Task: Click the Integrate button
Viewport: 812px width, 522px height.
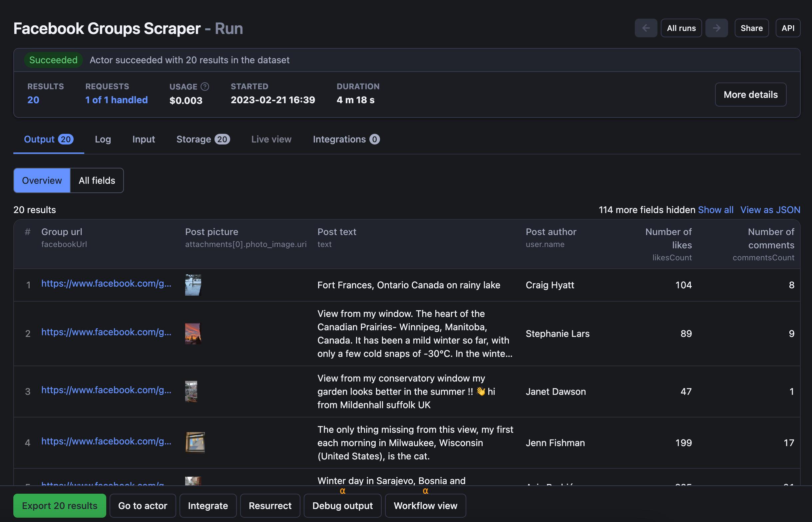Action: pyautogui.click(x=208, y=506)
